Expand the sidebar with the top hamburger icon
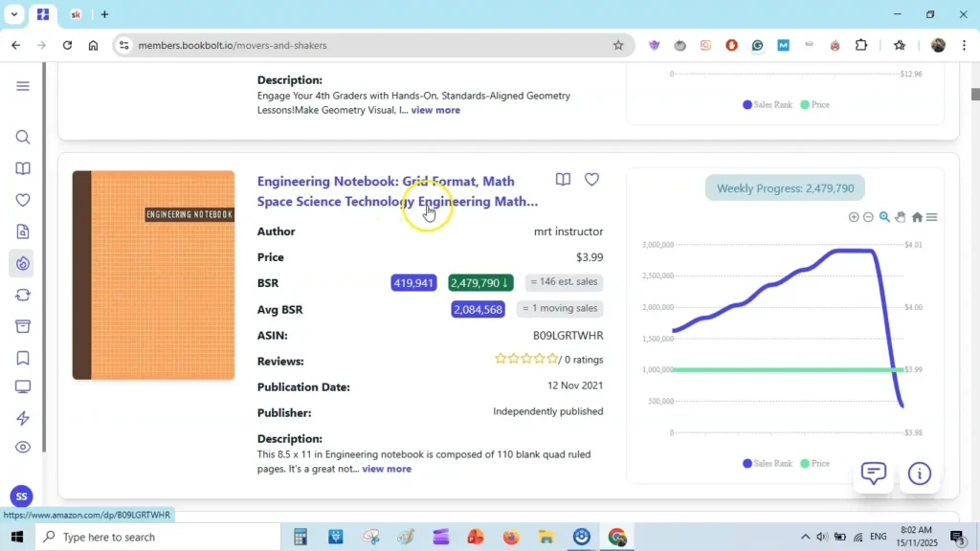This screenshot has height=551, width=980. click(x=23, y=85)
